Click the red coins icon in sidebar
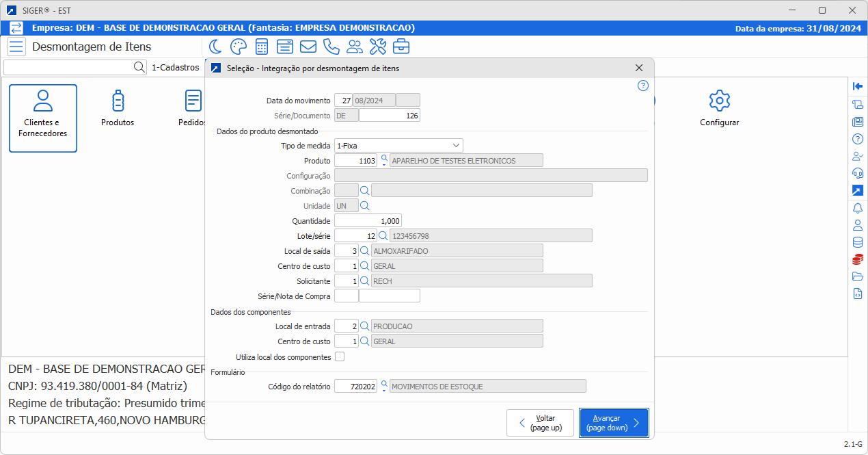The height and width of the screenshot is (455, 868). 858,259
